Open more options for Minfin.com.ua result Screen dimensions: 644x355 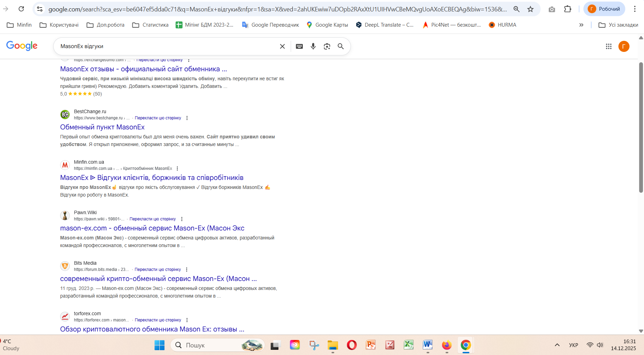177,169
